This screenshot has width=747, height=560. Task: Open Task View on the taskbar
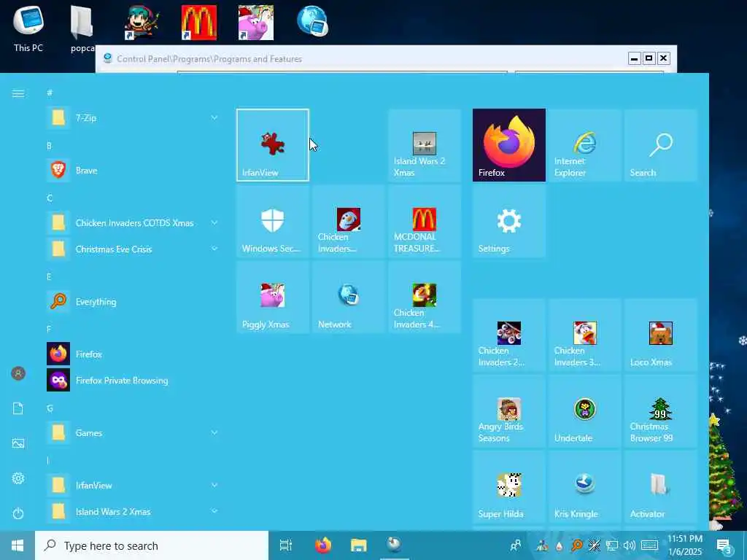(x=286, y=545)
